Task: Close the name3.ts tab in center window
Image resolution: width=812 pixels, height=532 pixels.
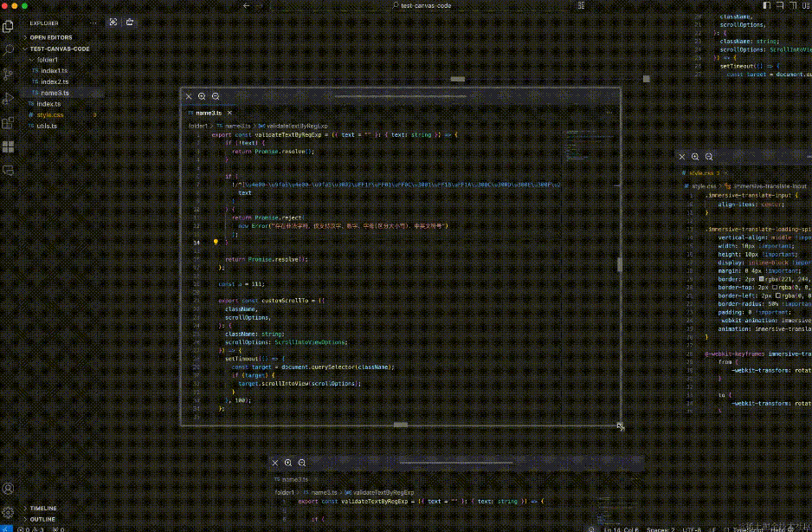Action: coord(229,113)
